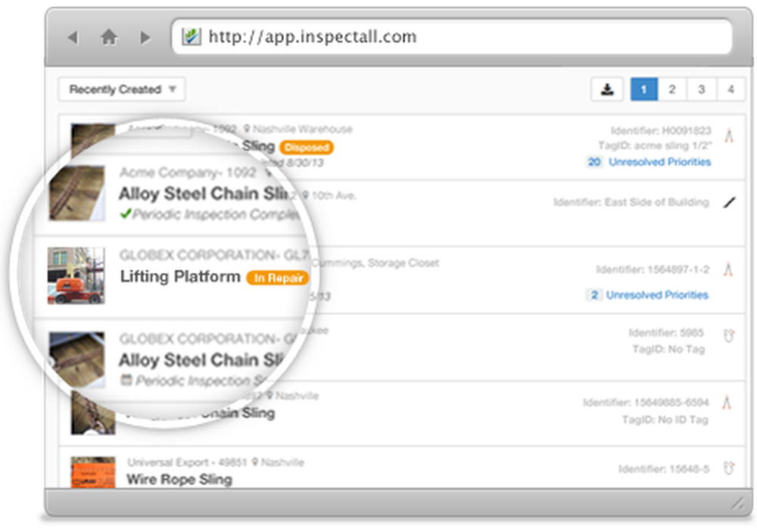Open the Recently Created sort dropdown
The image size is (757, 532).
point(122,89)
